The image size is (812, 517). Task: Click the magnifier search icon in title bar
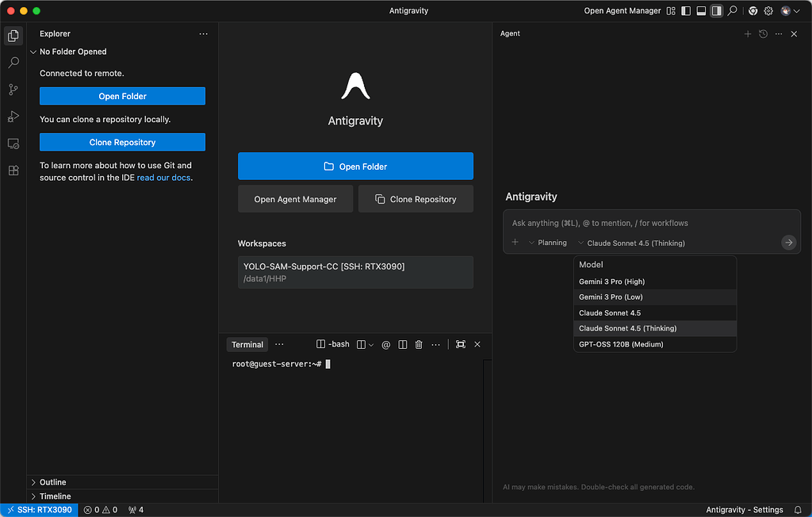click(x=732, y=11)
